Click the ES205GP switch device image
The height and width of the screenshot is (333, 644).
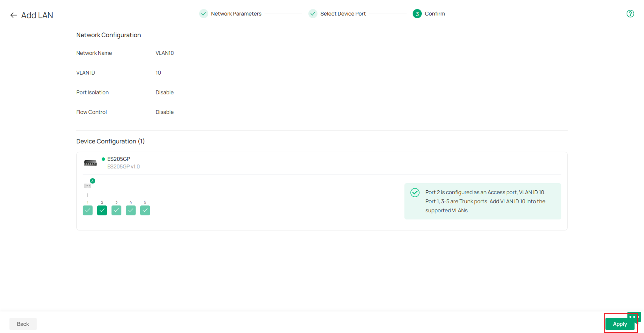pos(90,163)
